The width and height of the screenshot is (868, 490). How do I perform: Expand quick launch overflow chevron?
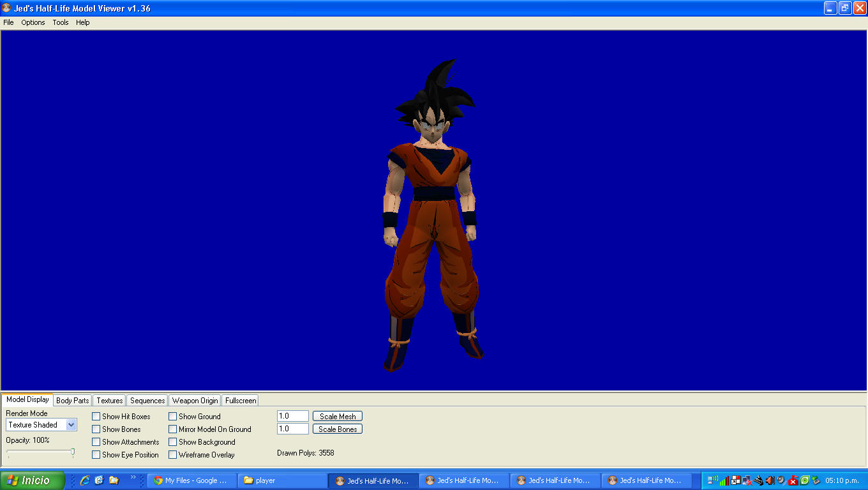point(133,477)
